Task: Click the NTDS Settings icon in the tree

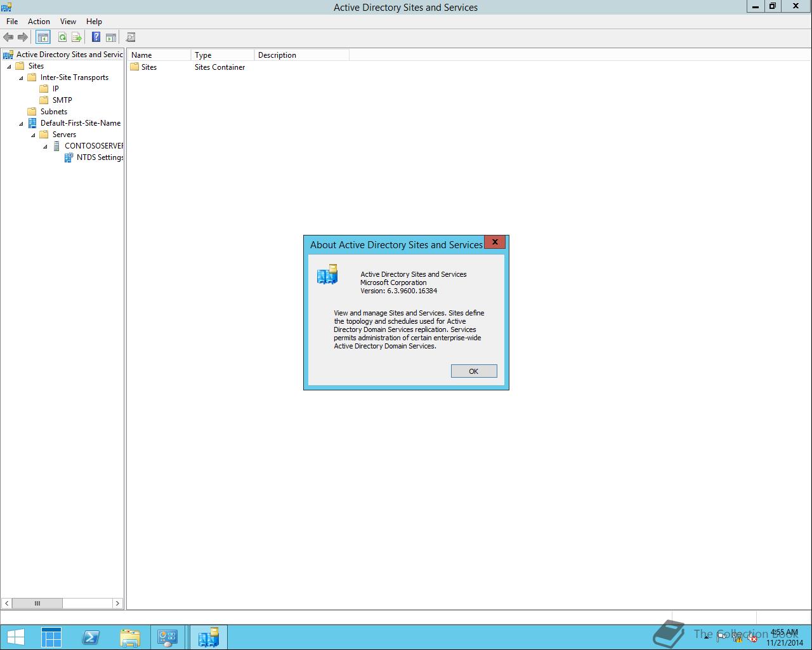Action: pyautogui.click(x=69, y=157)
